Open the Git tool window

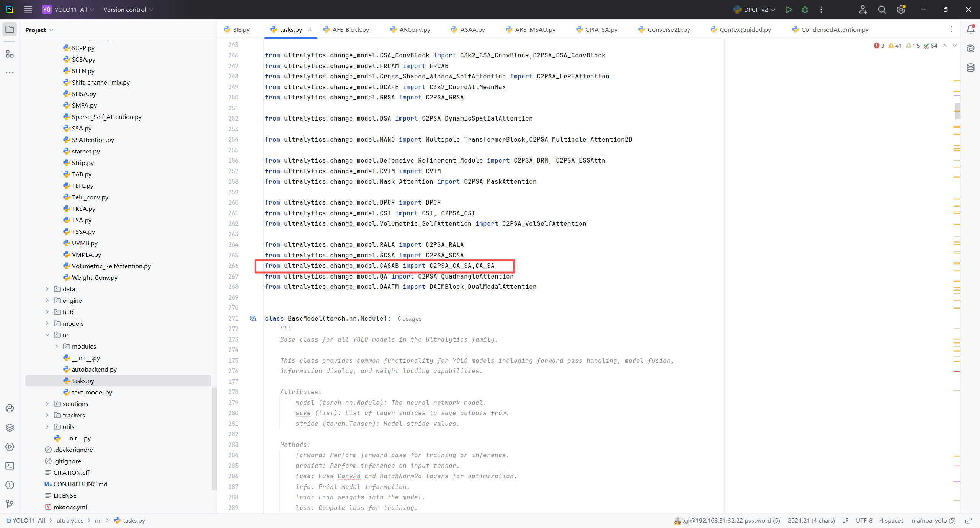click(x=10, y=504)
